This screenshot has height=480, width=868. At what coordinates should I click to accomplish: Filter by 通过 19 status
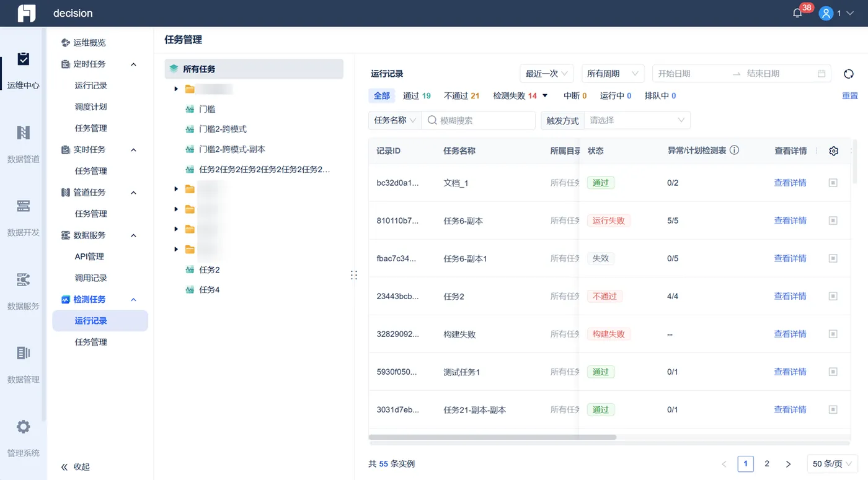point(417,96)
